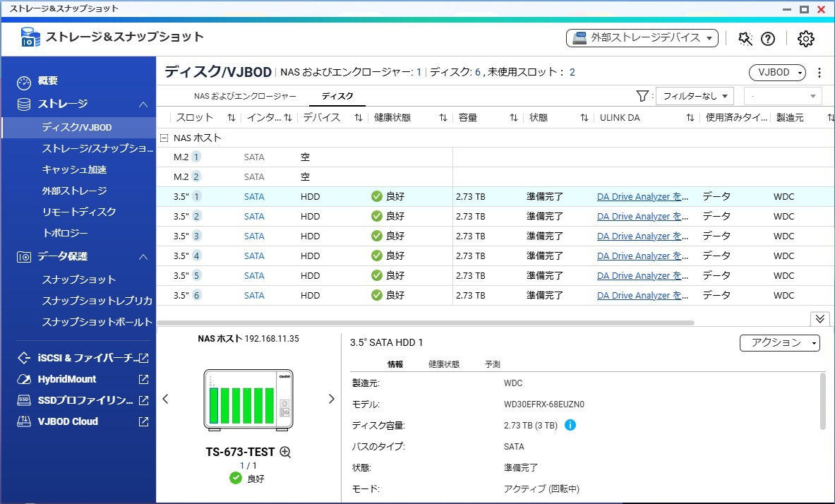This screenshot has width=835, height=504.
Task: Switch to the 健康状態 detail tab
Action: point(443,364)
